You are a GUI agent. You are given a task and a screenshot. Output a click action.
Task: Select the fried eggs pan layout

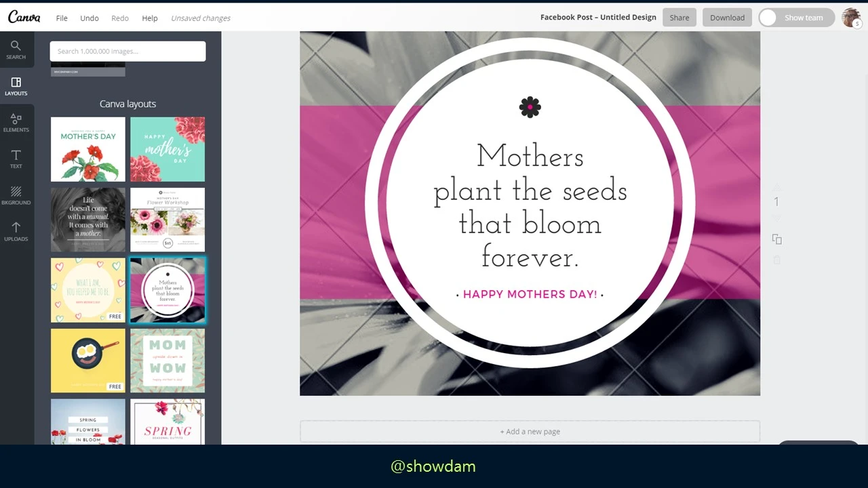pyautogui.click(x=88, y=361)
